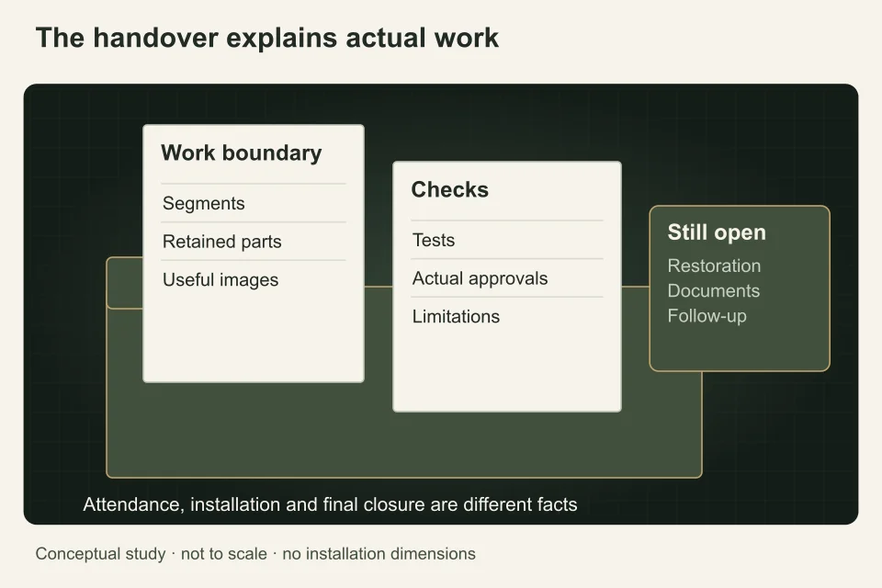
Task: Click the 'Attendance, installation and final closure' caption
Action: tap(330, 504)
